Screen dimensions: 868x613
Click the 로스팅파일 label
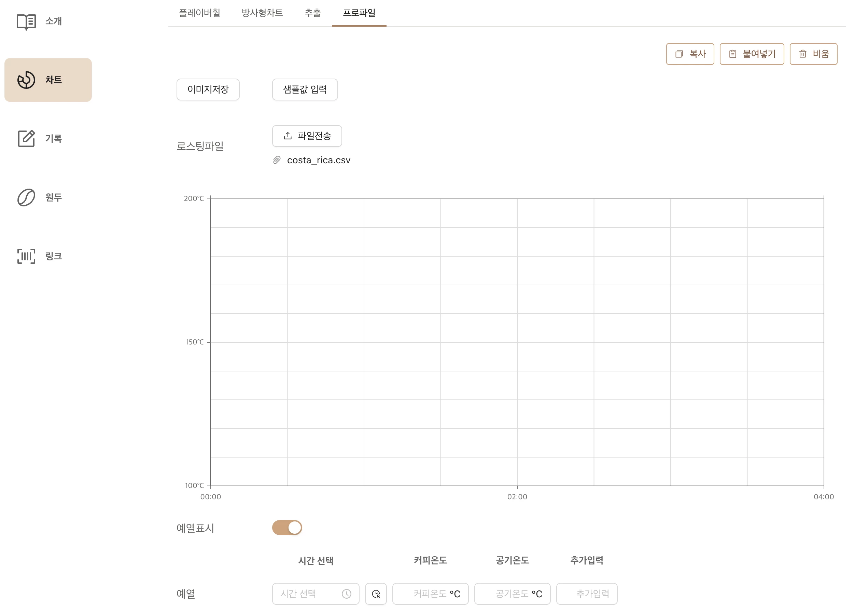(200, 147)
